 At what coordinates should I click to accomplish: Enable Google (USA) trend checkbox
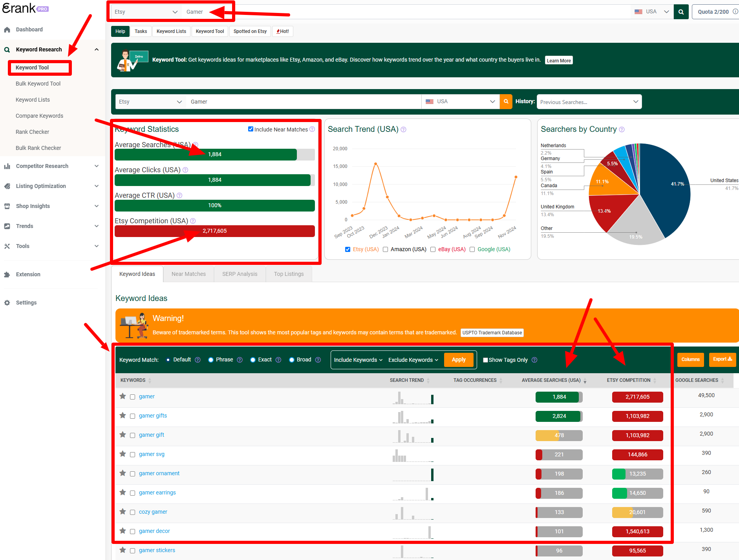[x=472, y=250]
